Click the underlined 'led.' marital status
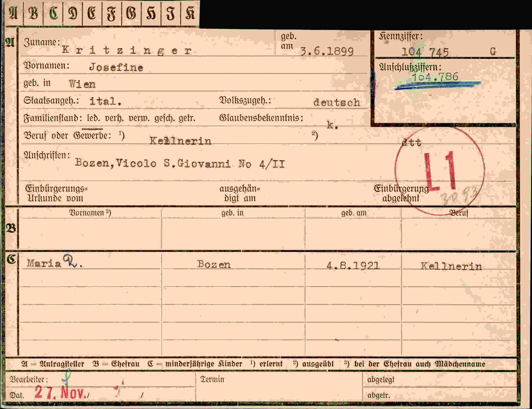The height and width of the screenshot is (409, 532). (x=93, y=118)
